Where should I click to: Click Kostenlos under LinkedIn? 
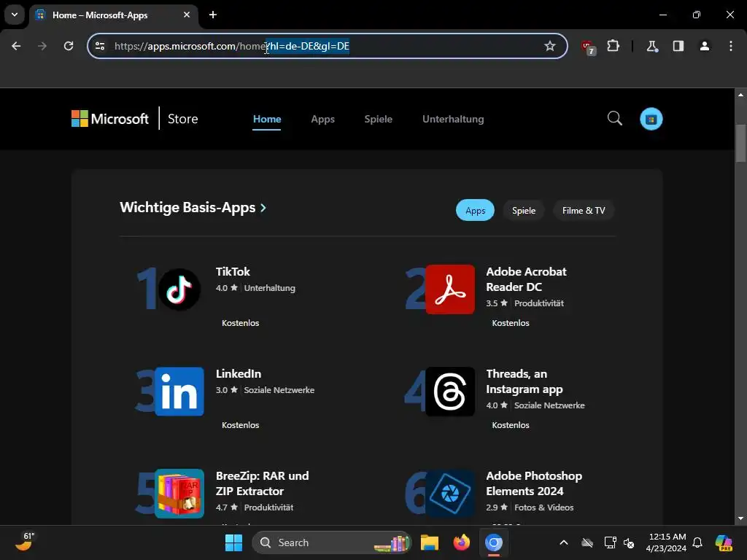(240, 425)
